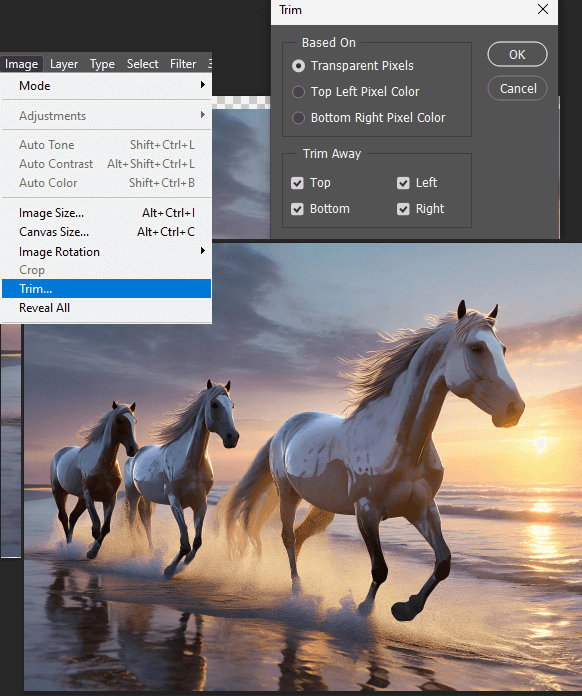Screen dimensions: 582x696
Task: Open the Select menu
Action: tap(143, 64)
